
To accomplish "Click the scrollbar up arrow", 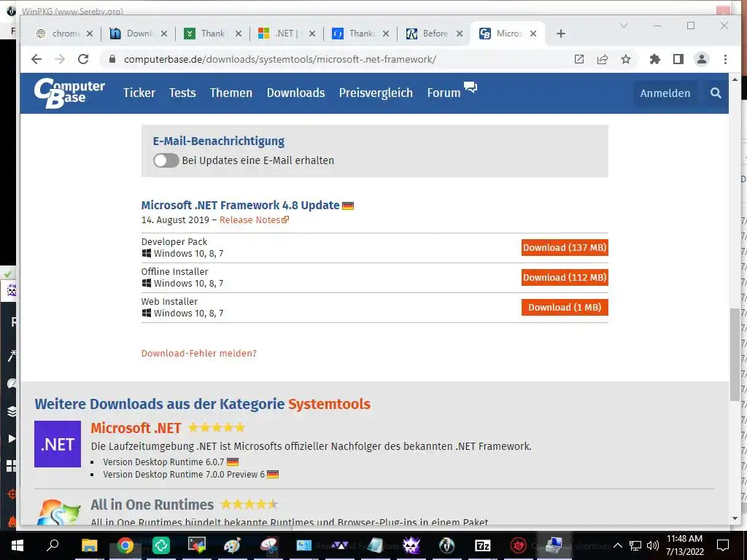I will [735, 79].
